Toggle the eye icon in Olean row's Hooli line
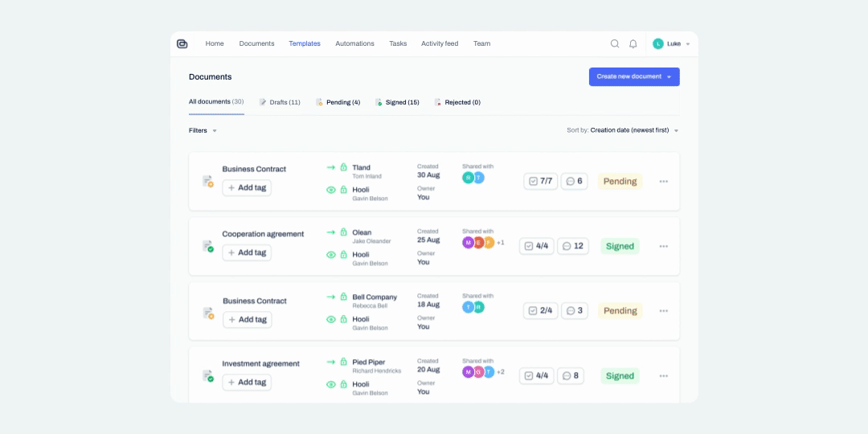Image resolution: width=868 pixels, height=434 pixels. [331, 255]
